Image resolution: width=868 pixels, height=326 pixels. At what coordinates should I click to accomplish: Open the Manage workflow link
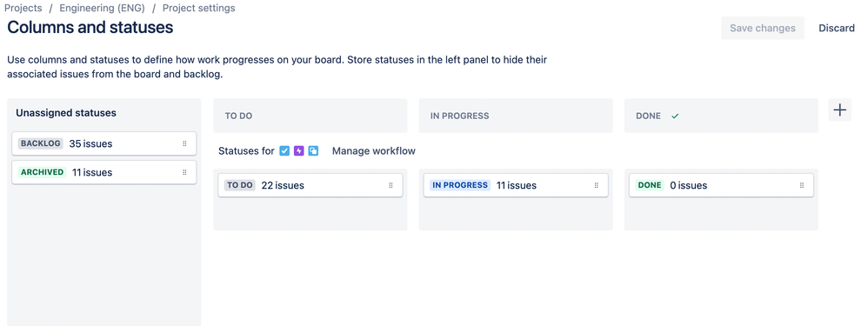pyautogui.click(x=374, y=150)
